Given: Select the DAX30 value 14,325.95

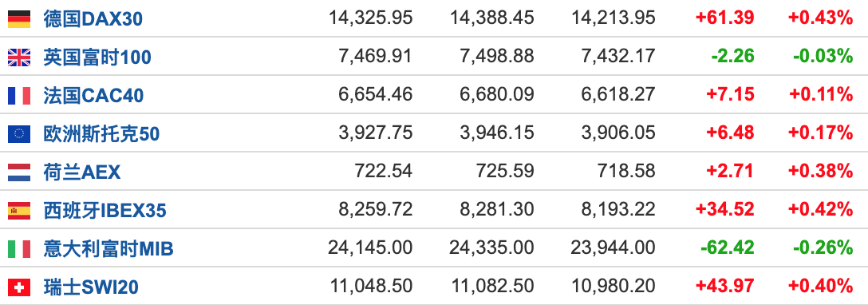Looking at the screenshot, I should [371, 18].
